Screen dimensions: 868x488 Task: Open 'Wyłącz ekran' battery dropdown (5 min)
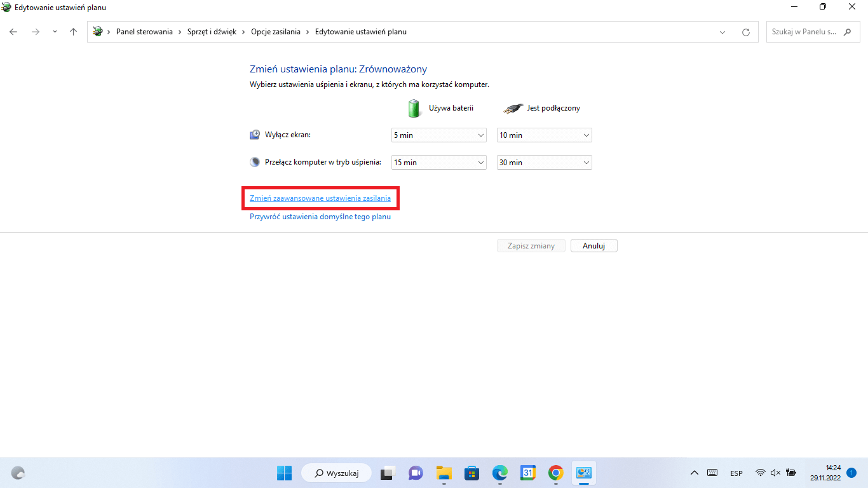click(439, 135)
